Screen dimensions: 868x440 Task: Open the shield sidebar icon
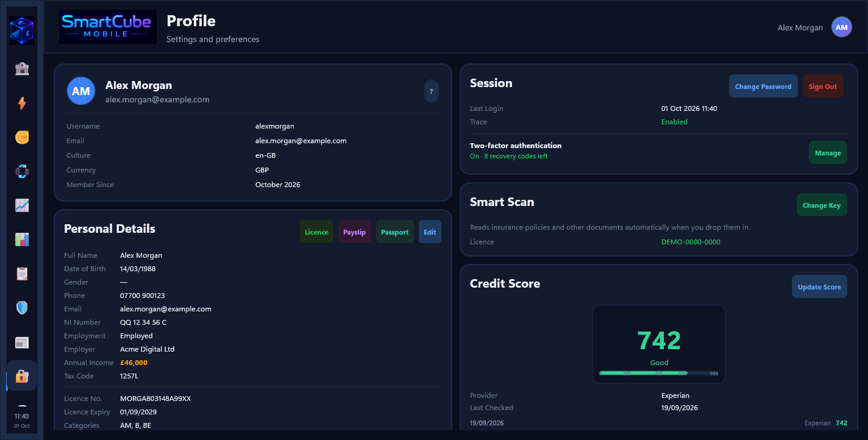tap(22, 308)
